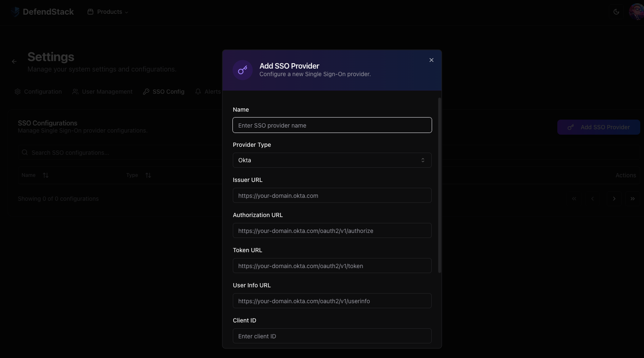
Task: Jump to last page with double-chevron icon
Action: pos(633,199)
